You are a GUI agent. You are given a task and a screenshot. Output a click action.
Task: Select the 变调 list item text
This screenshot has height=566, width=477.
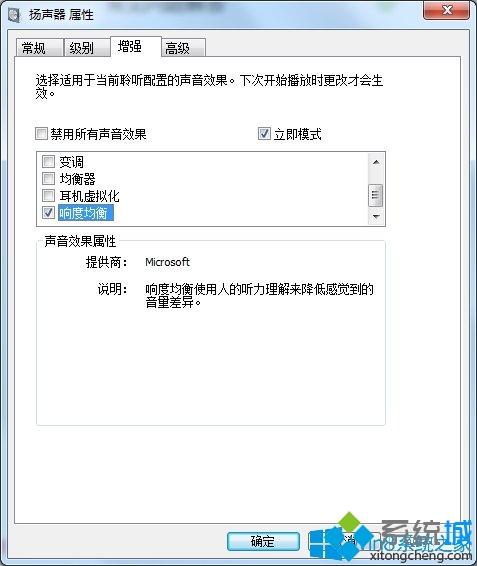coord(71,162)
